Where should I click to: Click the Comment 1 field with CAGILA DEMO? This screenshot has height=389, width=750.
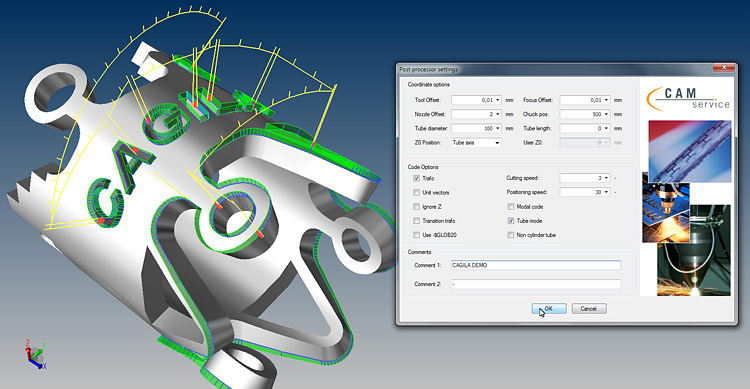pos(536,265)
